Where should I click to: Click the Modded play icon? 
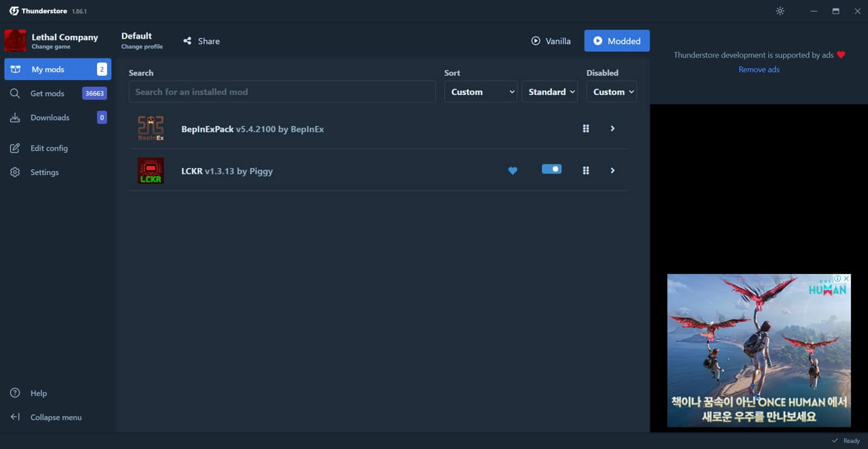pyautogui.click(x=597, y=41)
